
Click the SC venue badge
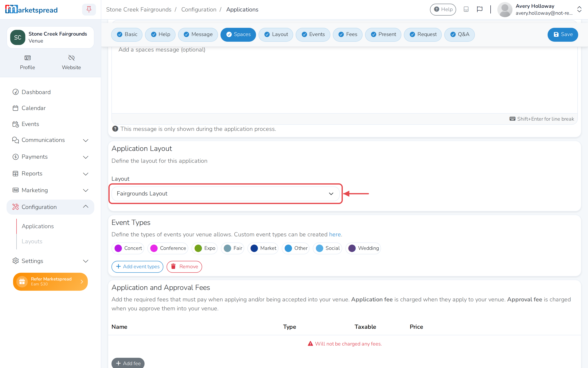coord(18,37)
